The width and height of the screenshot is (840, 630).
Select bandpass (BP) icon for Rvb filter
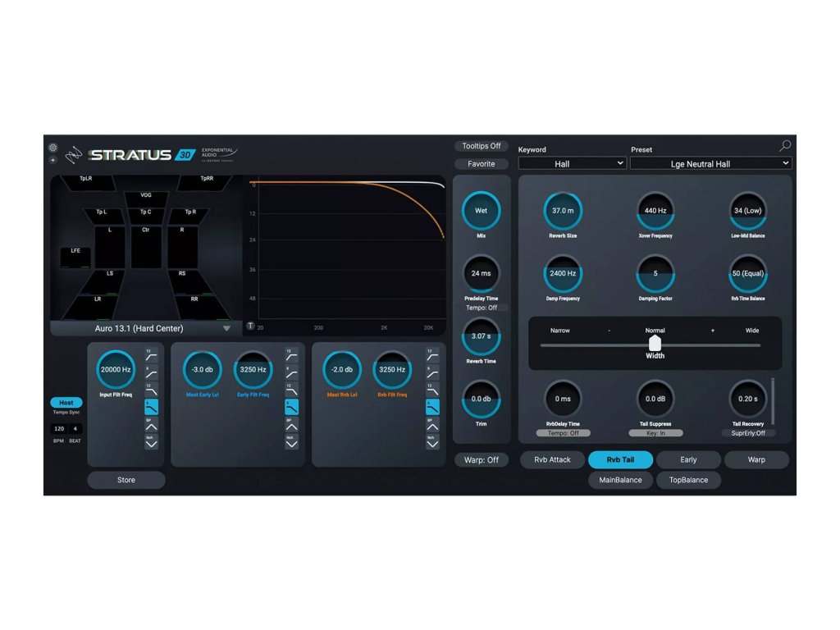click(x=432, y=425)
